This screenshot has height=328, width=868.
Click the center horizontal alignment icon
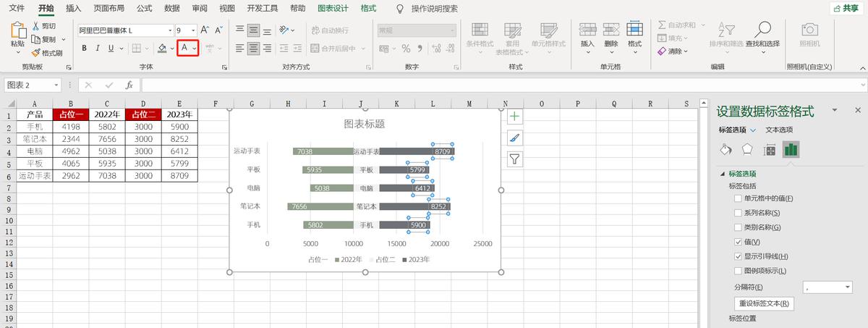click(x=253, y=49)
